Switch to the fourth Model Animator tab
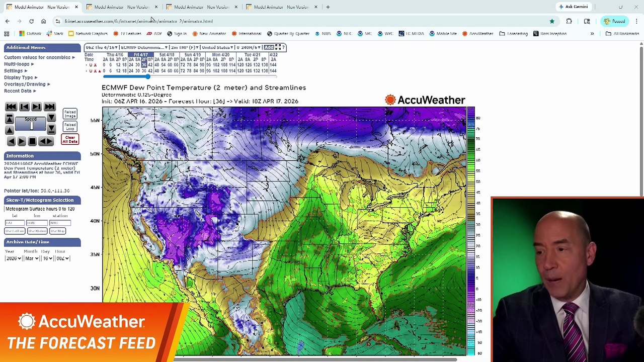 point(282,7)
